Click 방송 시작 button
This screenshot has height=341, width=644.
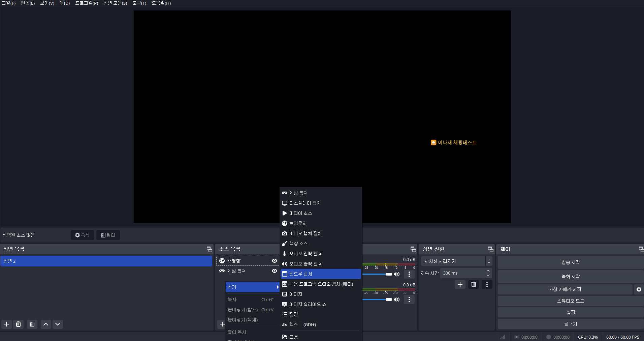click(571, 262)
